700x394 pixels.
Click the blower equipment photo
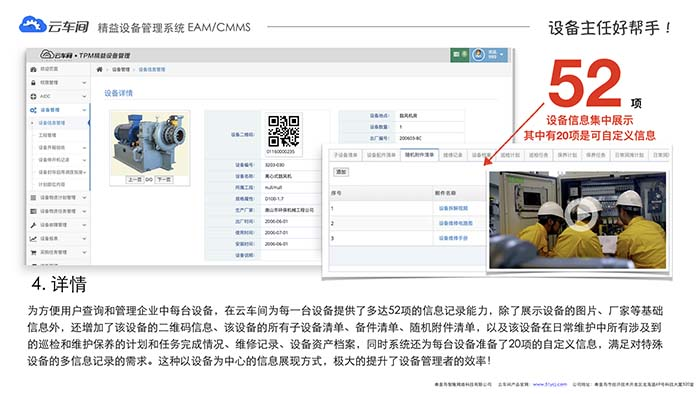pos(150,144)
